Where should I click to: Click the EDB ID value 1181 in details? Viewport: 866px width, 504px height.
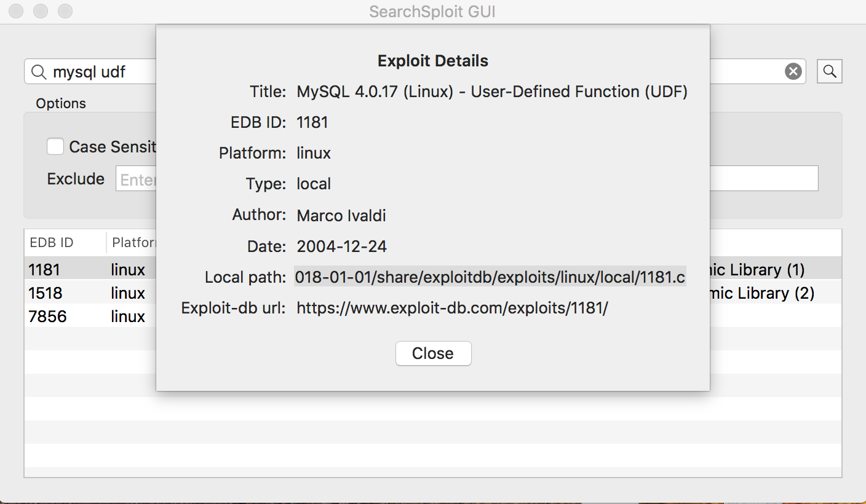[312, 122]
